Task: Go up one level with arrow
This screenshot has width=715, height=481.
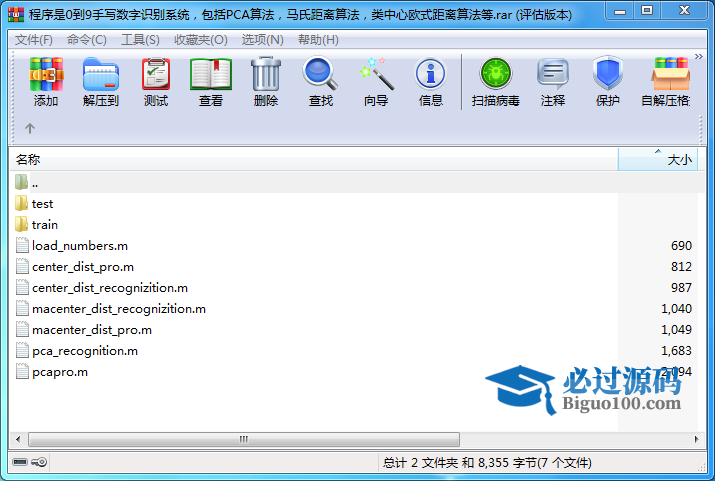Action: [30, 128]
